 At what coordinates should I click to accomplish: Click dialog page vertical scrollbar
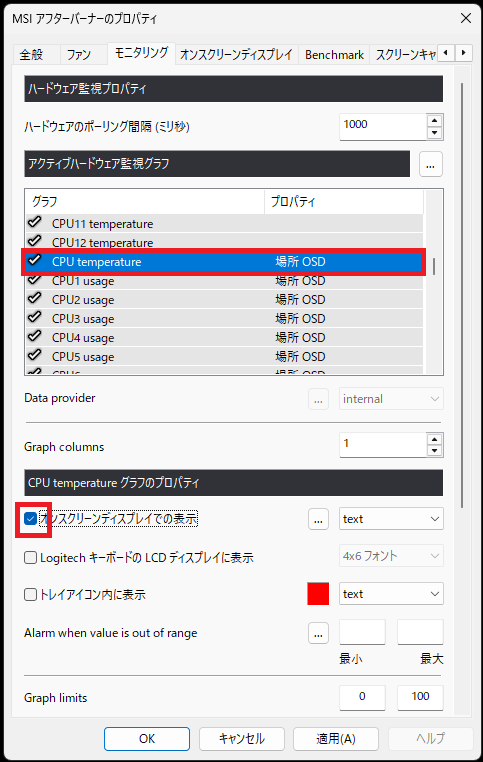point(462,295)
